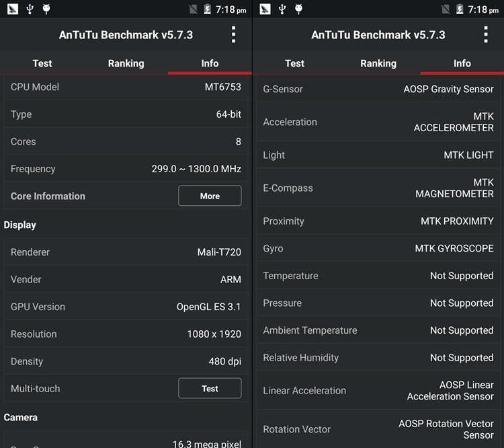Tap no-SIM icon in left status bar

pos(193,9)
